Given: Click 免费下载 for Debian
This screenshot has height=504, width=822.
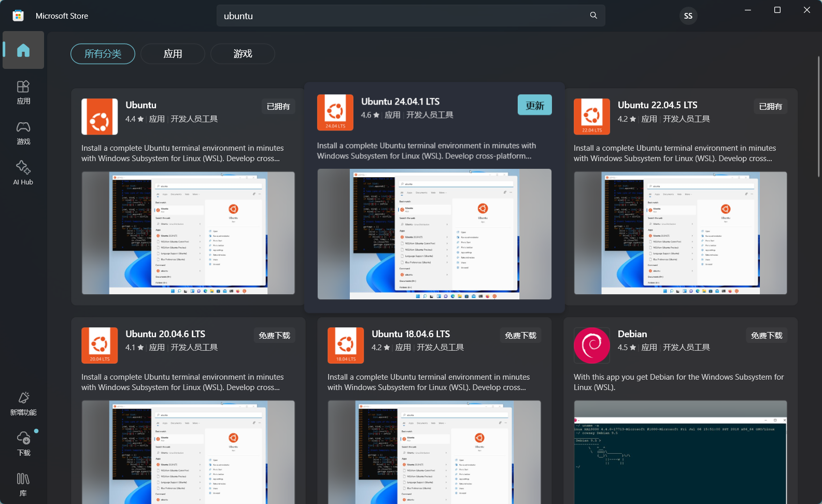Looking at the screenshot, I should pyautogui.click(x=767, y=335).
